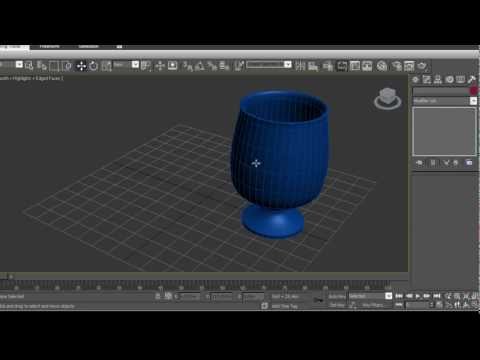
Task: Toggle Angle Snap
Action: pos(200,66)
